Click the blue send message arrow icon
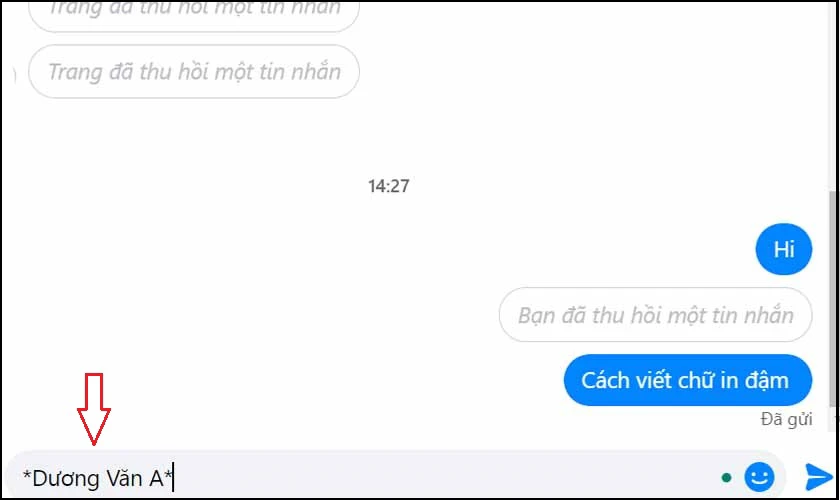The width and height of the screenshot is (840, 500). 819,476
